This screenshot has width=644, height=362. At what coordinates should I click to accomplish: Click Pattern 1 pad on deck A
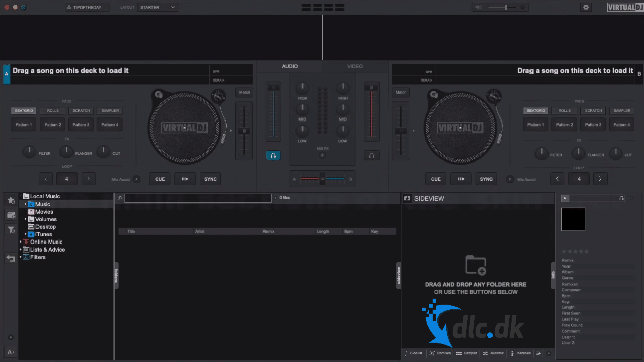24,125
